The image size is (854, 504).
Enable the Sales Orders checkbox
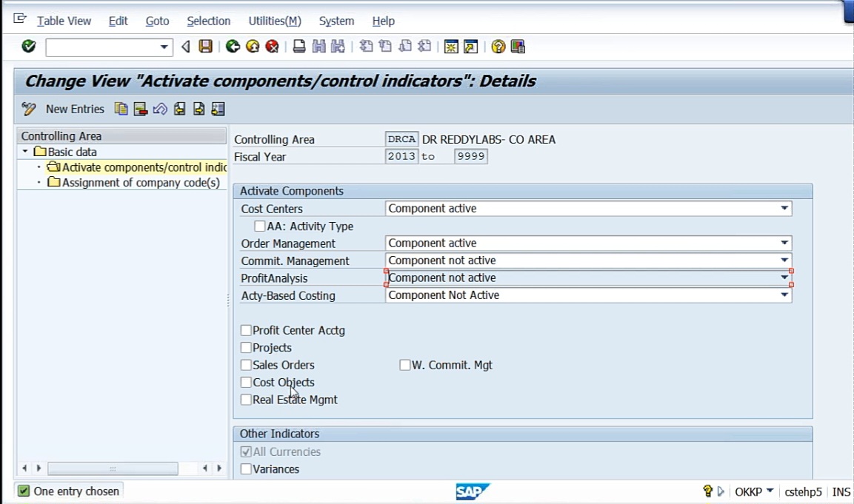(x=246, y=365)
